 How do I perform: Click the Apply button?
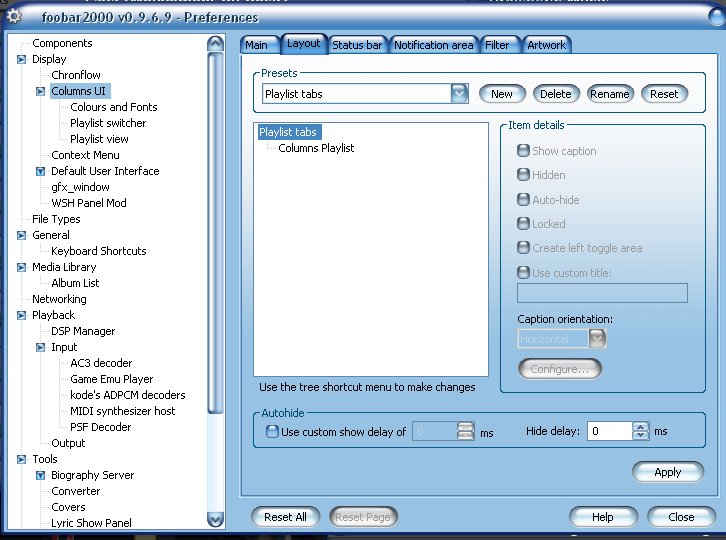point(668,472)
